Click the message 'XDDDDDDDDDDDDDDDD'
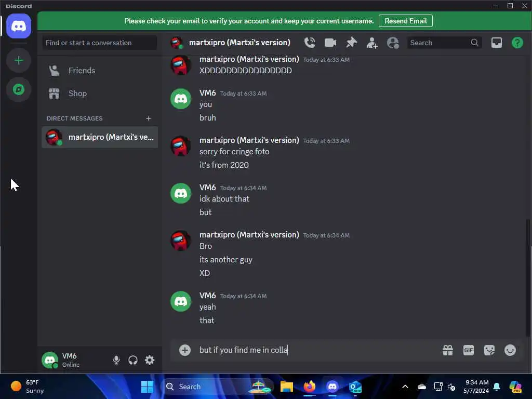Screen dimensions: 532x399 tap(245, 71)
